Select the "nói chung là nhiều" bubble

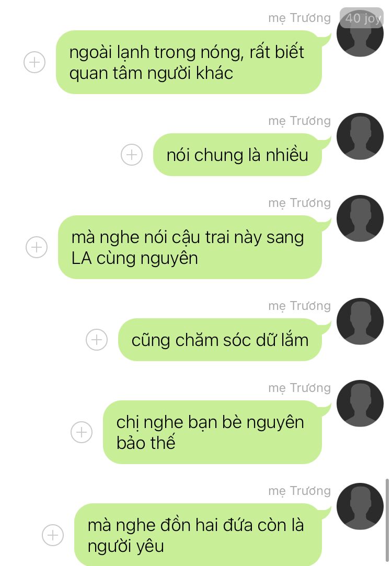[x=237, y=155]
